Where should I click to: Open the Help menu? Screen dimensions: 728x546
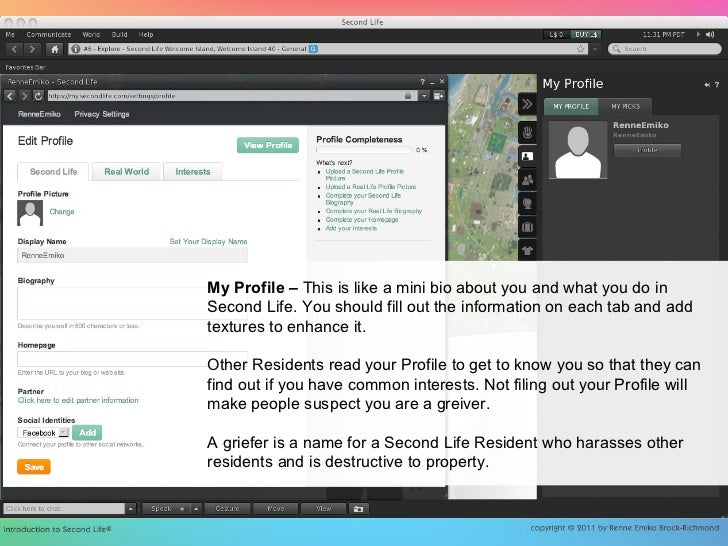[146, 34]
